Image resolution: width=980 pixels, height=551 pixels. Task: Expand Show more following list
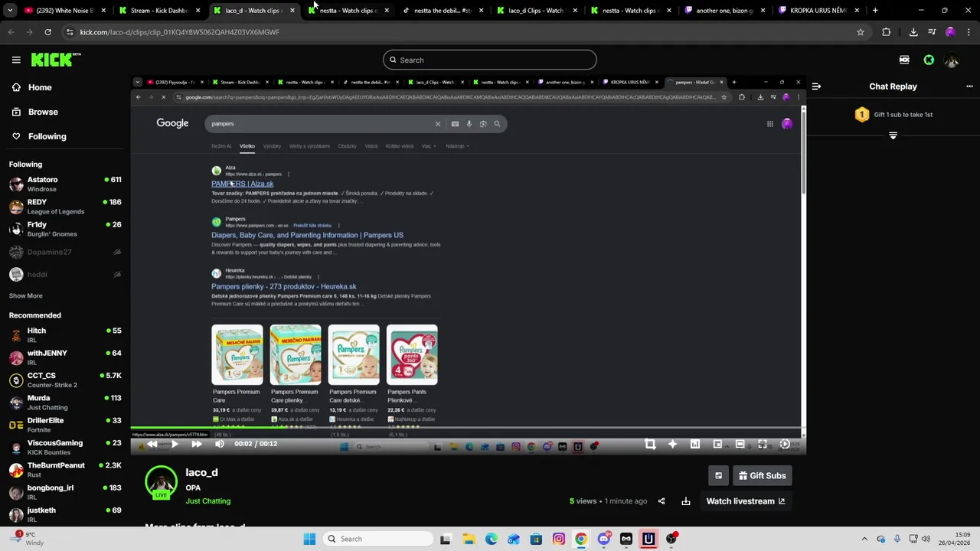(26, 295)
